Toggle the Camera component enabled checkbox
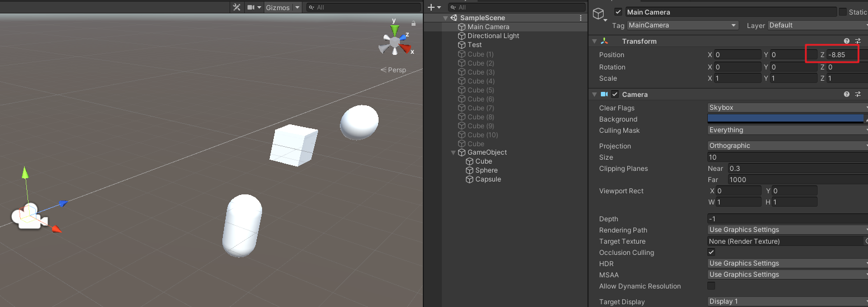Viewport: 868px width, 307px height. tap(615, 94)
